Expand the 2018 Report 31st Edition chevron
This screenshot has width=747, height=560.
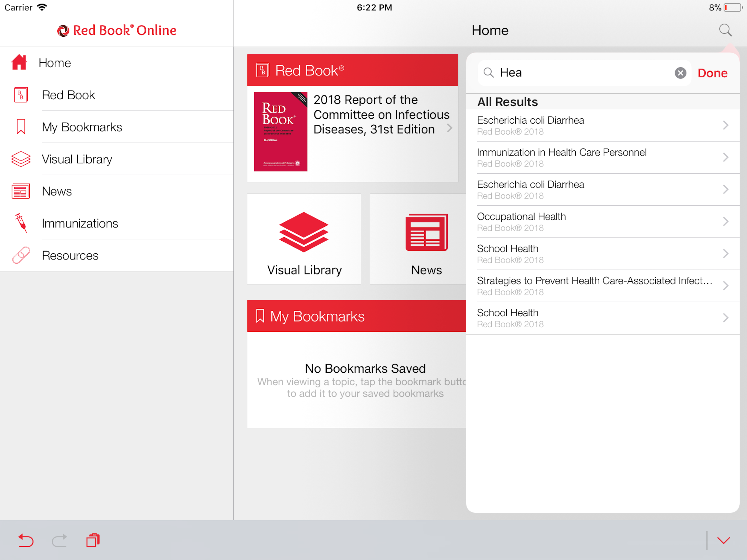click(x=450, y=128)
